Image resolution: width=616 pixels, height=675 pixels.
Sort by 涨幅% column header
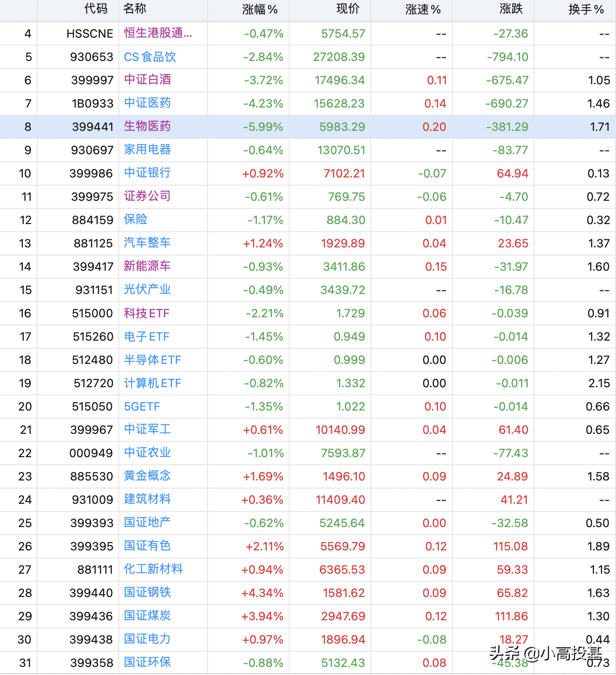(260, 9)
